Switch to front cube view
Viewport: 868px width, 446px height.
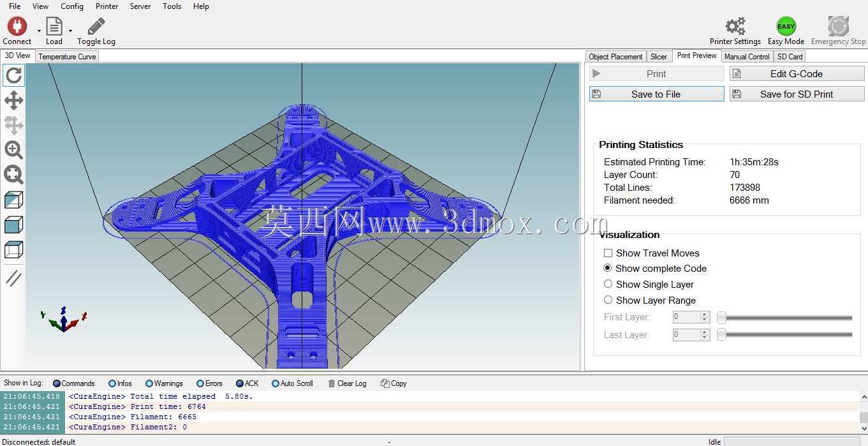pos(13,225)
